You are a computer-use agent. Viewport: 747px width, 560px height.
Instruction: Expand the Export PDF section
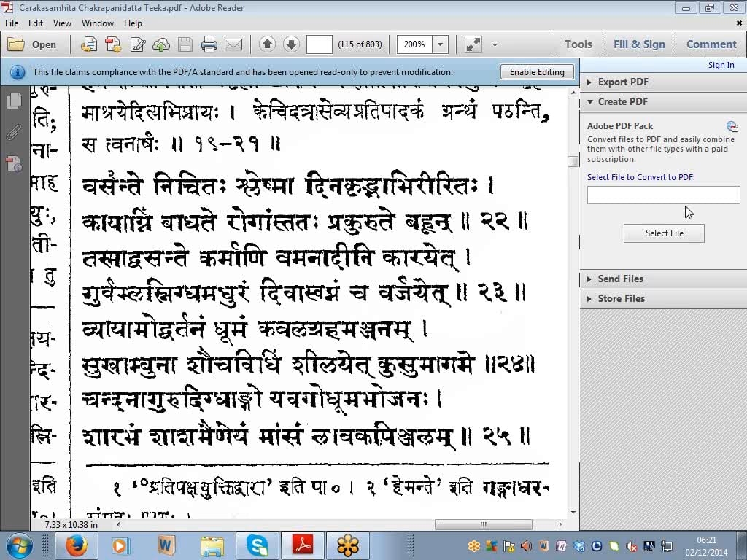(622, 82)
